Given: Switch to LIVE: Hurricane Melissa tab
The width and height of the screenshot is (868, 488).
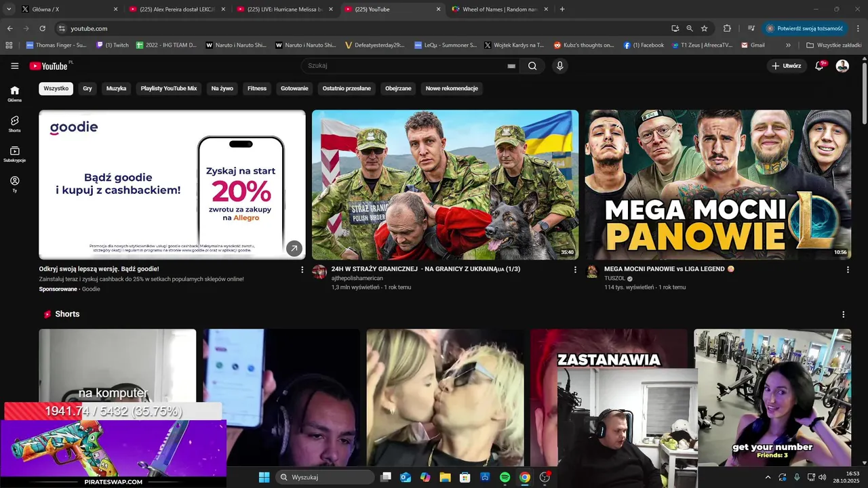Looking at the screenshot, I should (285, 9).
